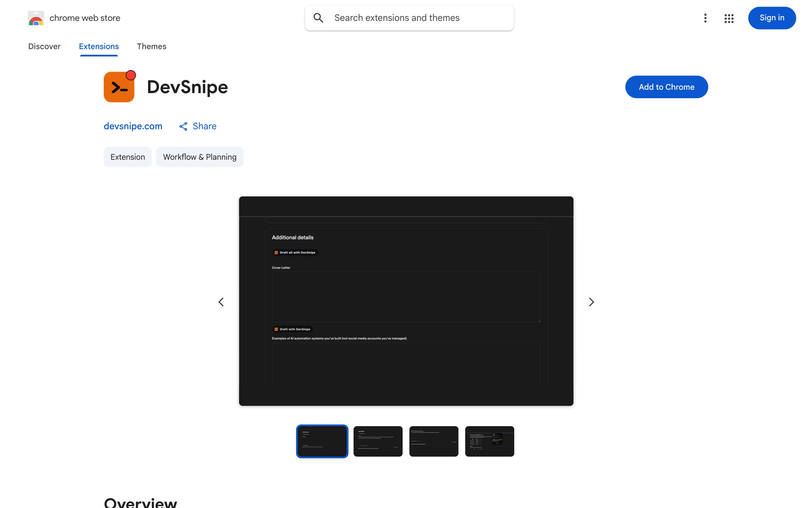
Task: Click the chrome web store title text
Action: click(x=85, y=18)
